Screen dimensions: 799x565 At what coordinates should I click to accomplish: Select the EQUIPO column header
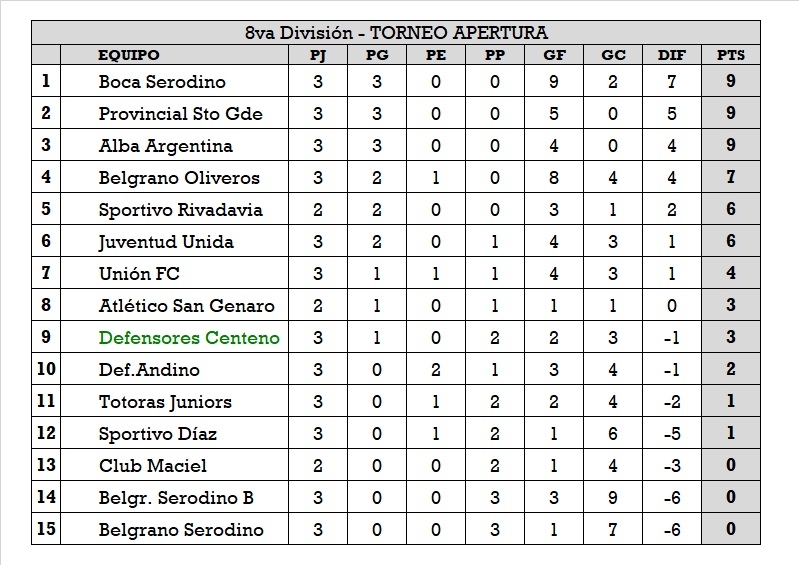click(129, 55)
